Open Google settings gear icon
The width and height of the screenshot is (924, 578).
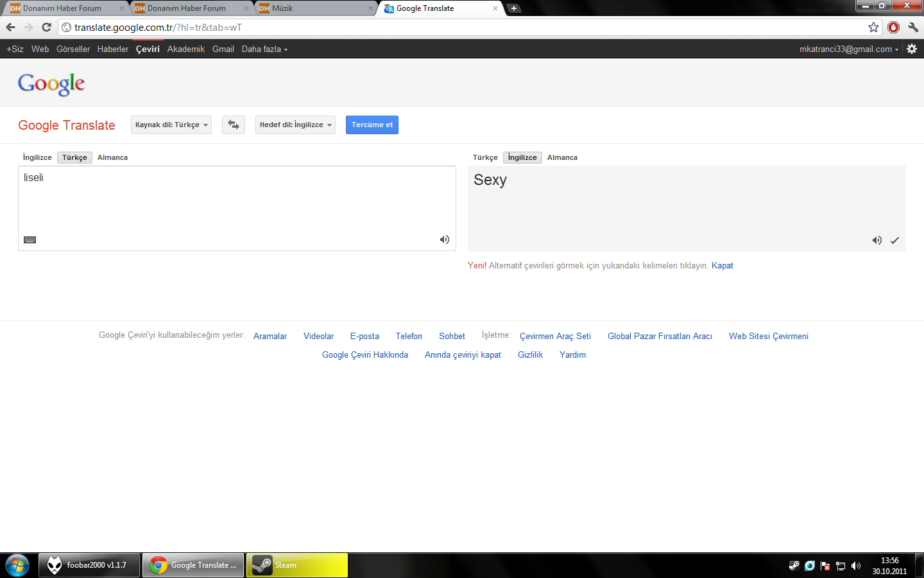[x=912, y=49]
